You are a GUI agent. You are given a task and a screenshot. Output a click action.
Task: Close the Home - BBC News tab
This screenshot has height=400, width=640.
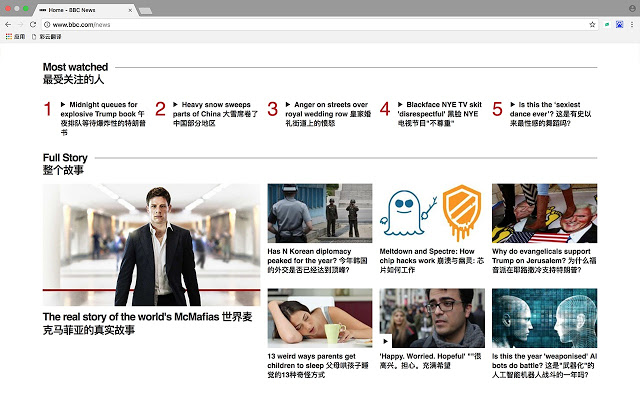[x=131, y=9]
